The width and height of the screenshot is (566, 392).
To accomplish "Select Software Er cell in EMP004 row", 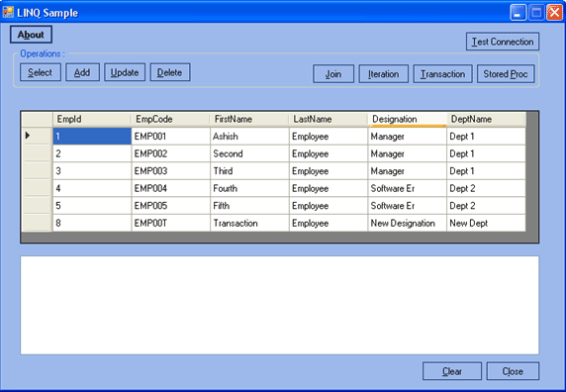I will coord(407,188).
